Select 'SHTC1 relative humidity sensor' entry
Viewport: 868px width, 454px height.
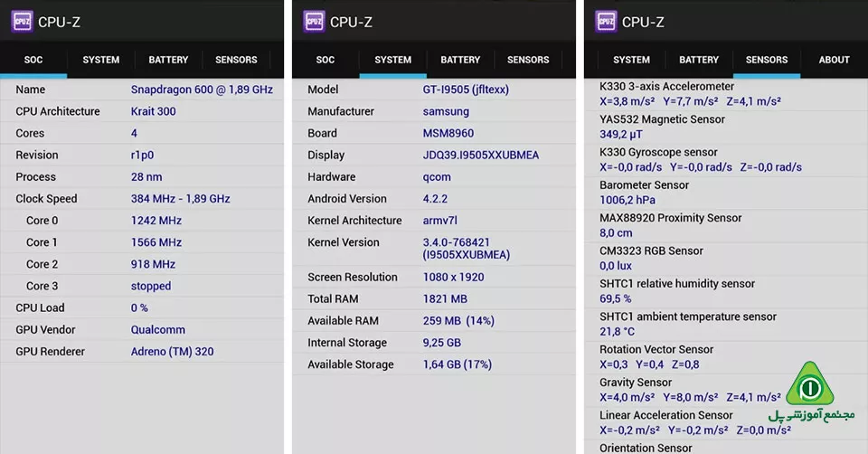[677, 284]
